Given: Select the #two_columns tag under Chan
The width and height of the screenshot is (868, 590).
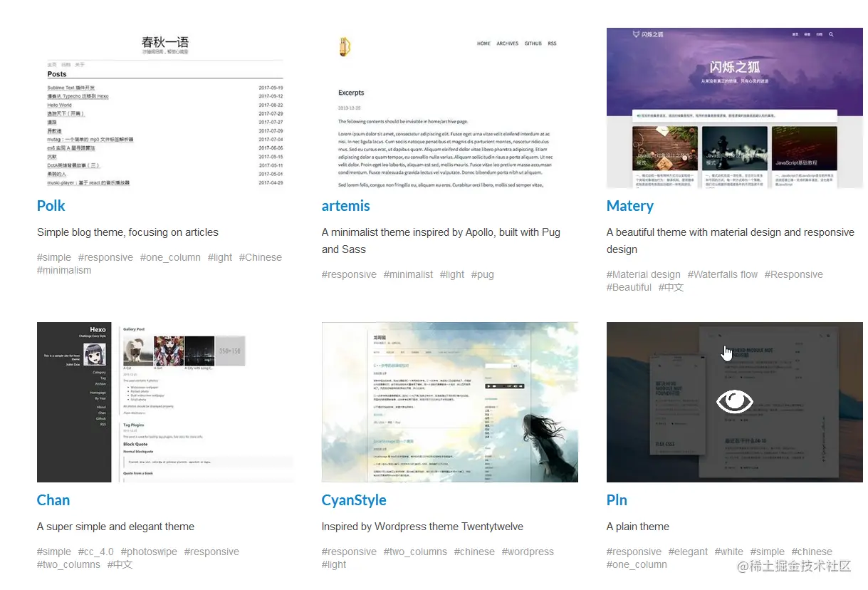Looking at the screenshot, I should click(x=68, y=564).
